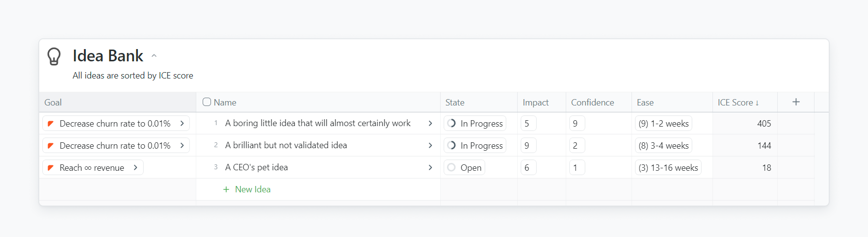Click the goal flag icon for Reach ∞ revenue
Viewport: 868px width, 237px height.
(51, 168)
